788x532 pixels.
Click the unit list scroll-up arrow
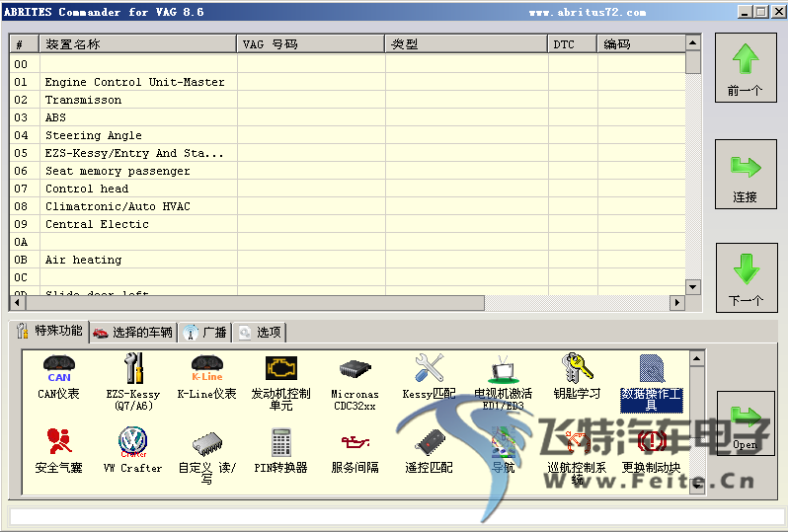tap(693, 42)
